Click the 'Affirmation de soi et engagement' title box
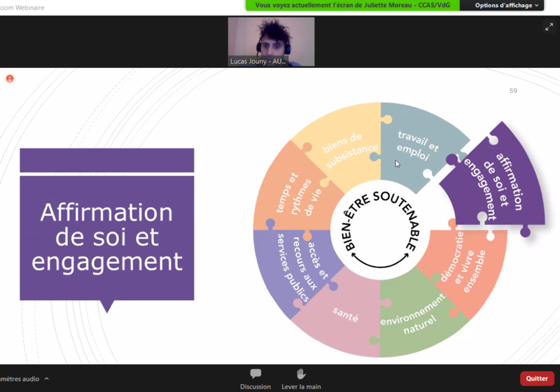560x392 pixels. tap(107, 237)
